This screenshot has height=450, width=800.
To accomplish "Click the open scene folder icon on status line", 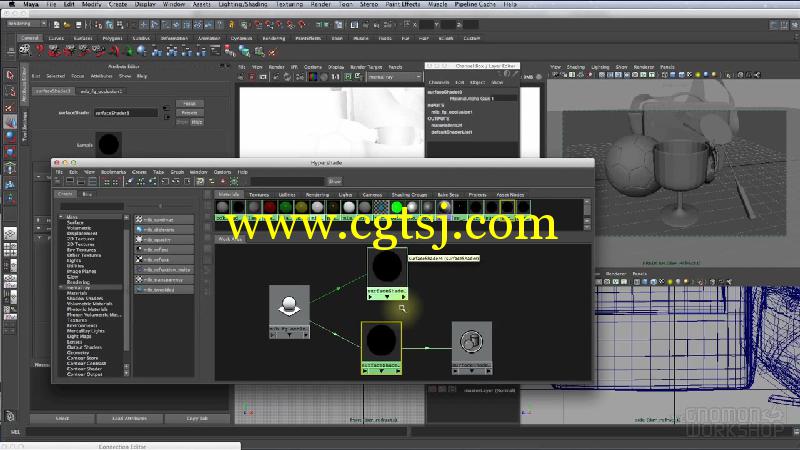I will click(67, 24).
